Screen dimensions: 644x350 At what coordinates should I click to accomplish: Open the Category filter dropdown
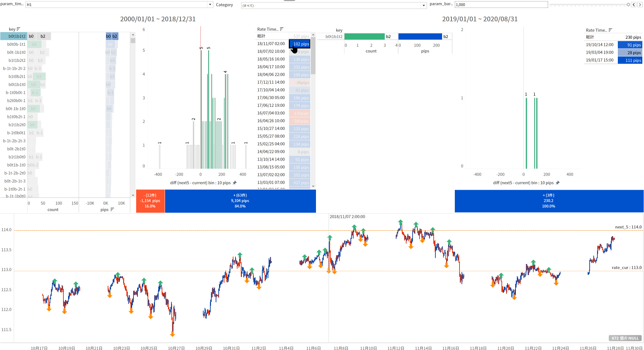(x=424, y=5)
